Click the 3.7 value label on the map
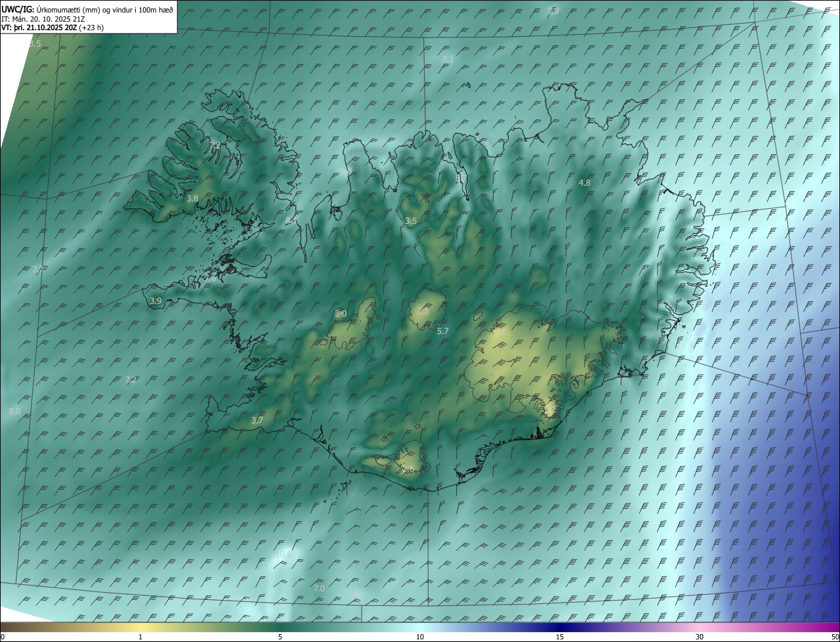Viewport: 840px width, 642px height. [257, 421]
